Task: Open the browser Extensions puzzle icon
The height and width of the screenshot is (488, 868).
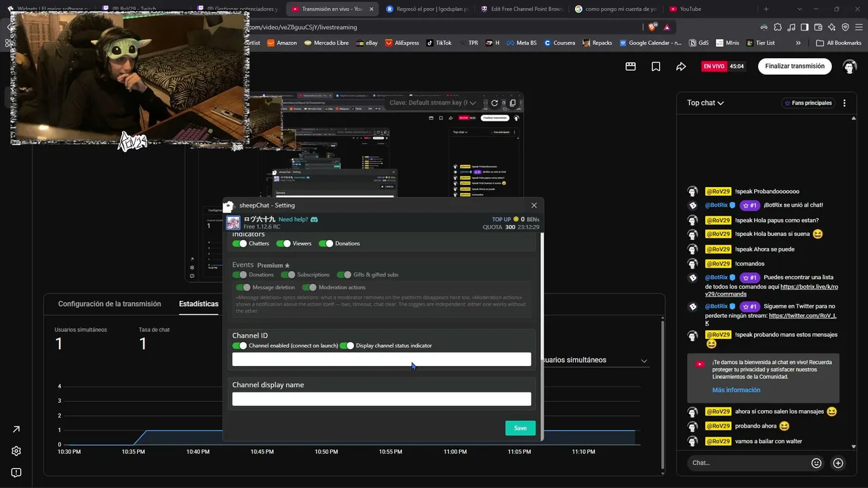Action: pyautogui.click(x=777, y=27)
